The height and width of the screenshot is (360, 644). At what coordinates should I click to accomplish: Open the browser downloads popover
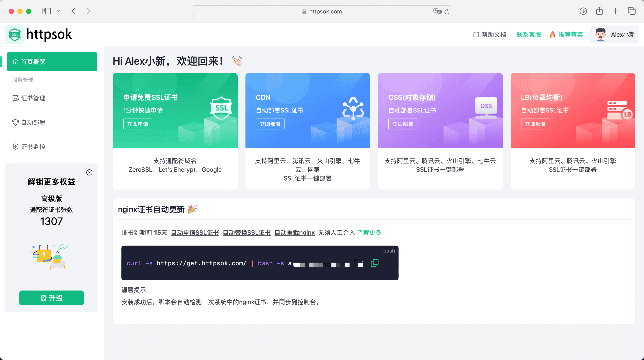coord(583,11)
